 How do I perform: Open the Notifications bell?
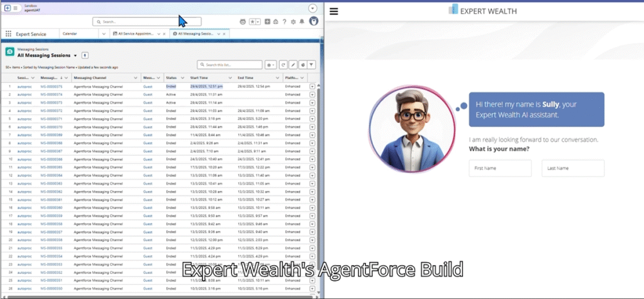click(302, 22)
